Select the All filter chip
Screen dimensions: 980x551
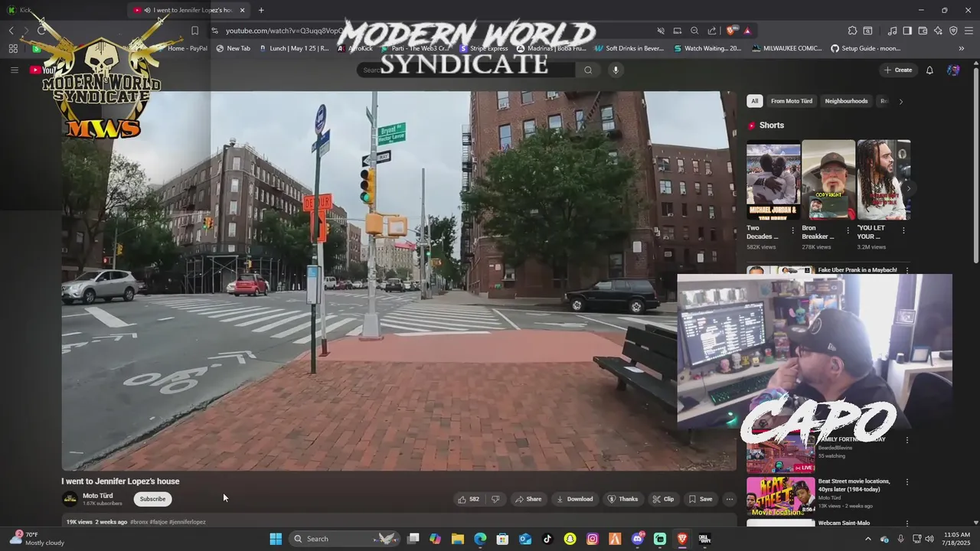coord(754,101)
